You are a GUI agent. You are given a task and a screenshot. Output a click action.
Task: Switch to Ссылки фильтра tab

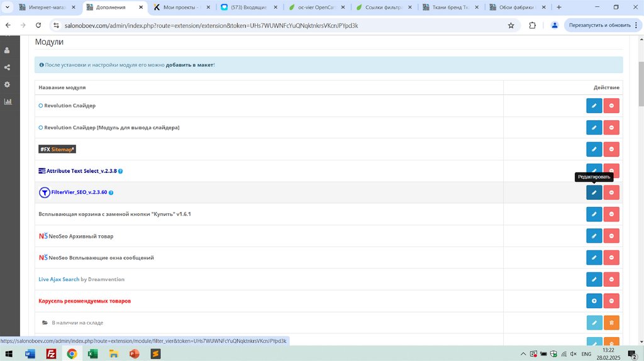click(384, 8)
